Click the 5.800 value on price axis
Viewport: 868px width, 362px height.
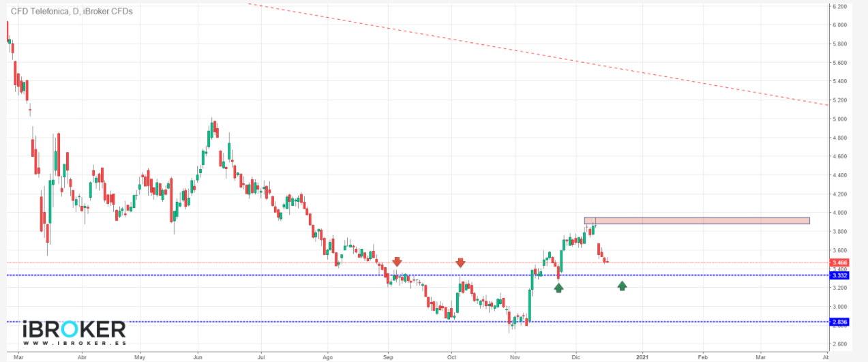point(839,44)
